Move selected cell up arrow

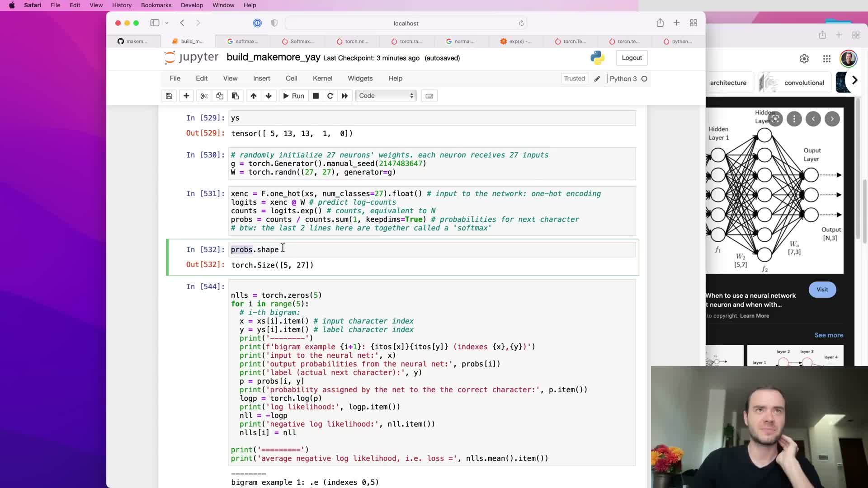(x=254, y=96)
